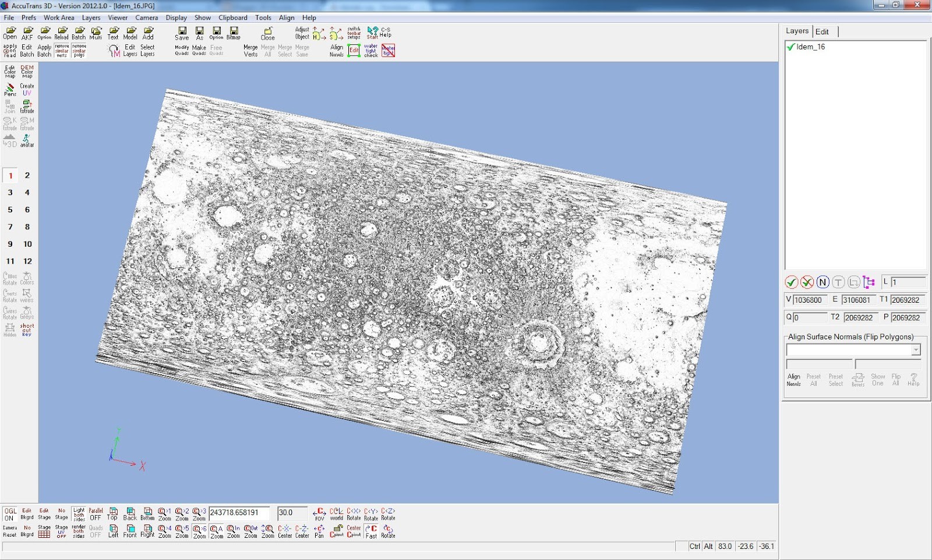932x560 pixels.
Task: Click the Front view icon
Action: click(x=130, y=531)
